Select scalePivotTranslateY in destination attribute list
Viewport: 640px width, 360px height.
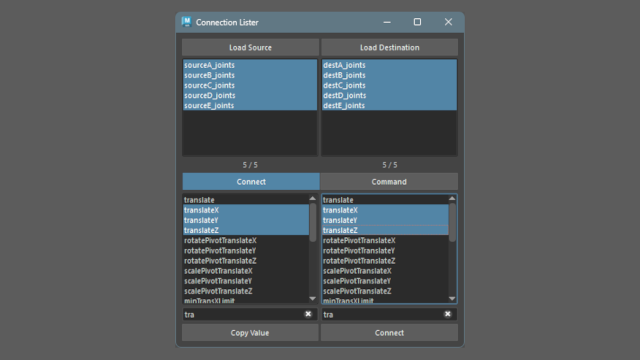coord(385,281)
